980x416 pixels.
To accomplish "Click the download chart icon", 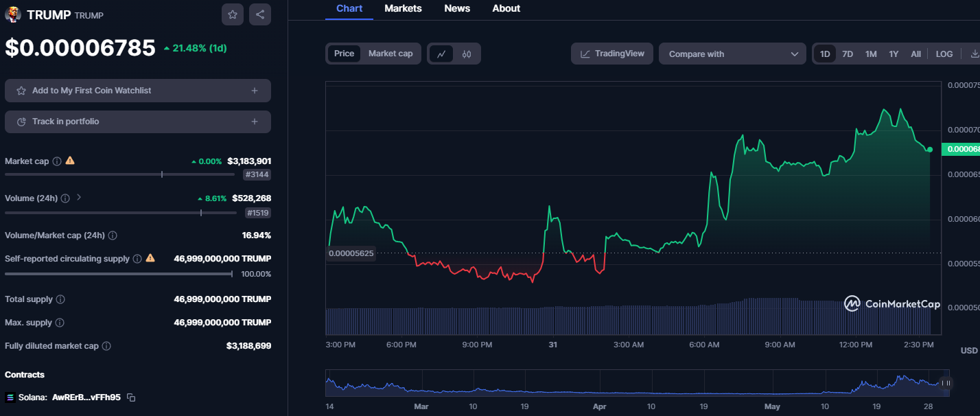I will pyautogui.click(x=975, y=54).
